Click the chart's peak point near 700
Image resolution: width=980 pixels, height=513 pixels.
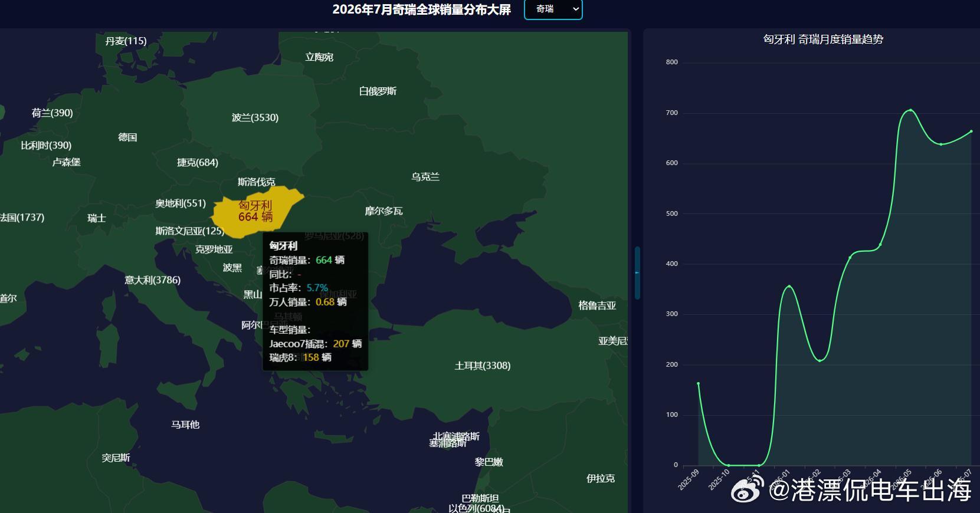[x=910, y=110]
